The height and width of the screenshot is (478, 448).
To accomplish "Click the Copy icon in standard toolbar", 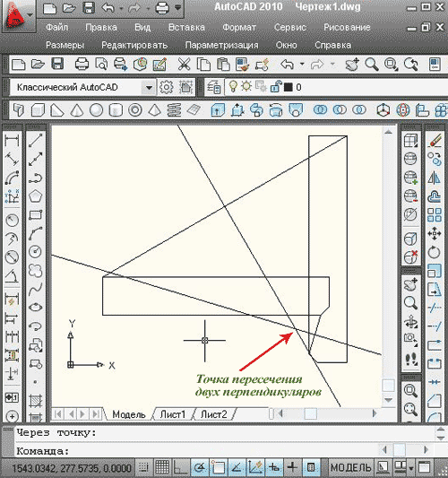I will point(203,65).
